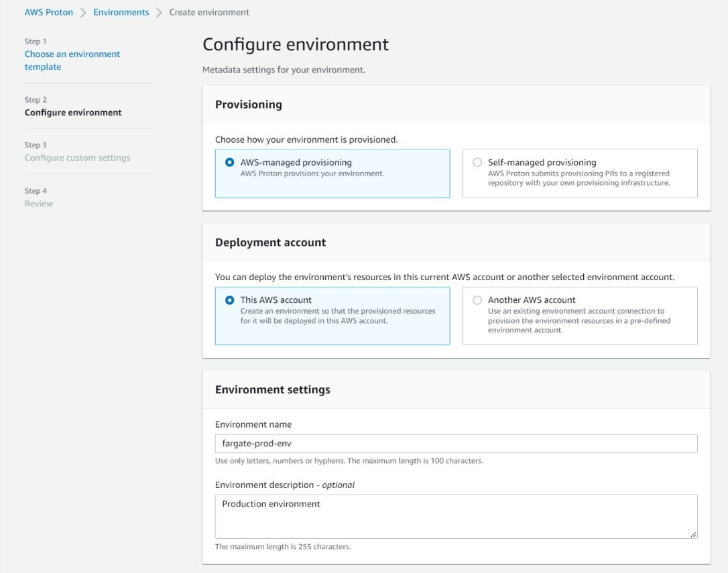This screenshot has width=728, height=573.
Task: Click the Review step label
Action: tap(38, 203)
